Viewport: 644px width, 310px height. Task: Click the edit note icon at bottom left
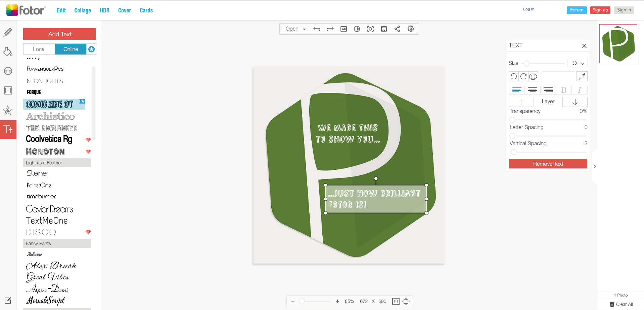[x=8, y=300]
